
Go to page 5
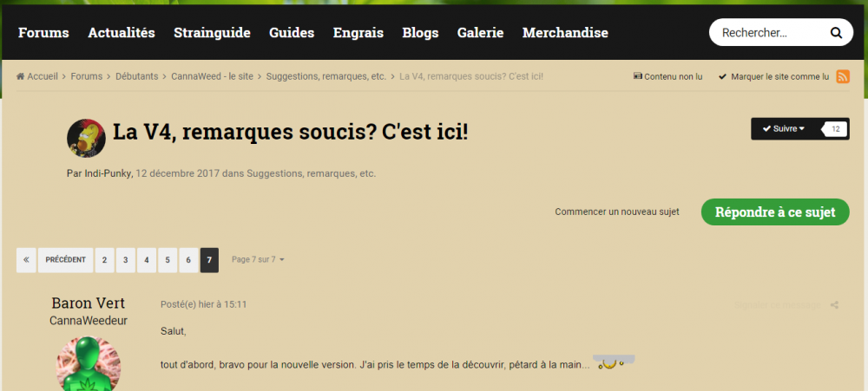168,260
